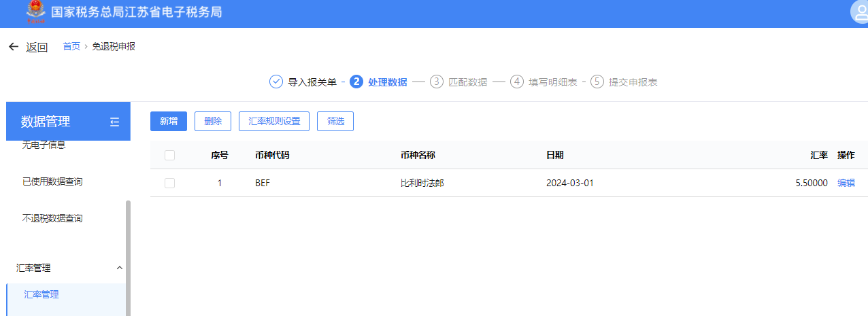Open the user avatar profile icon
The width and height of the screenshot is (868, 316).
[859, 12]
